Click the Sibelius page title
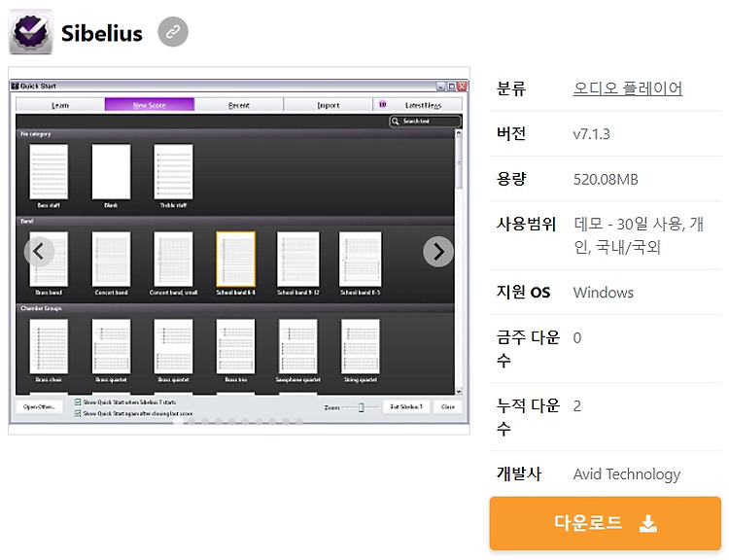 pos(102,33)
